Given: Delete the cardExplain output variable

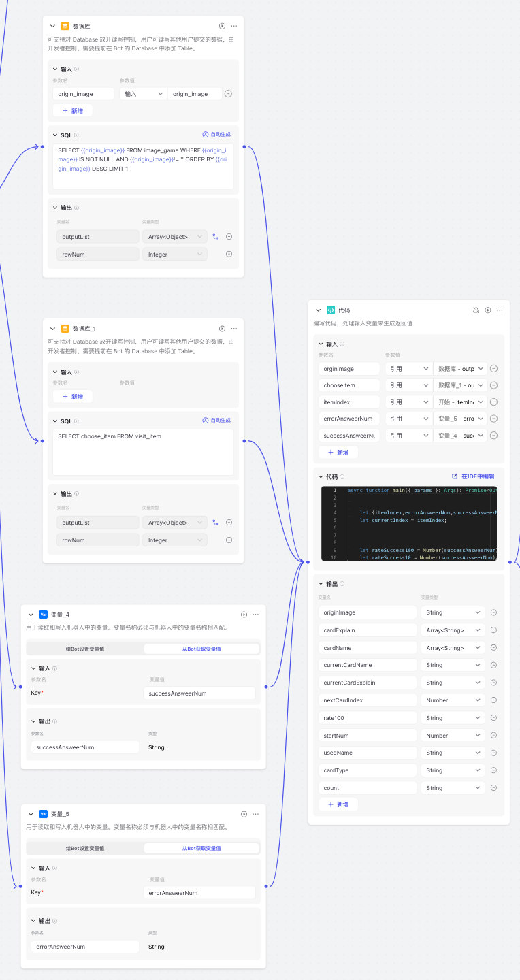Looking at the screenshot, I should pyautogui.click(x=493, y=630).
